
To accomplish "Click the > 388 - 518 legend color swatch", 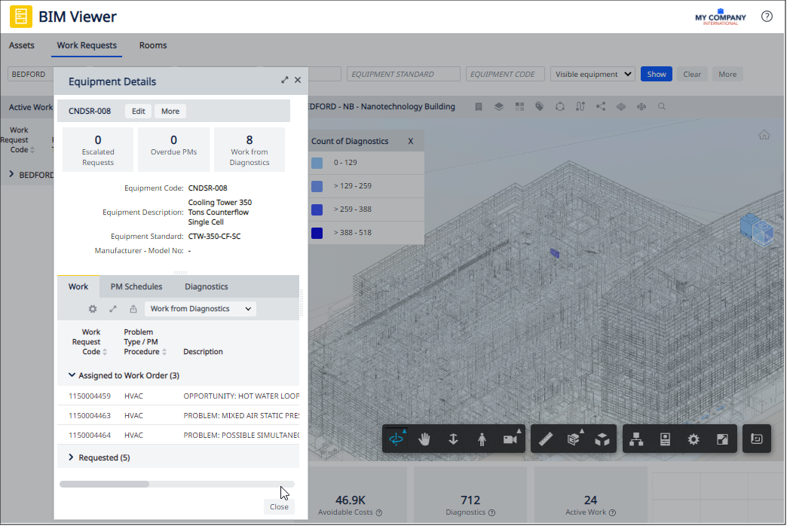I will pyautogui.click(x=317, y=234).
